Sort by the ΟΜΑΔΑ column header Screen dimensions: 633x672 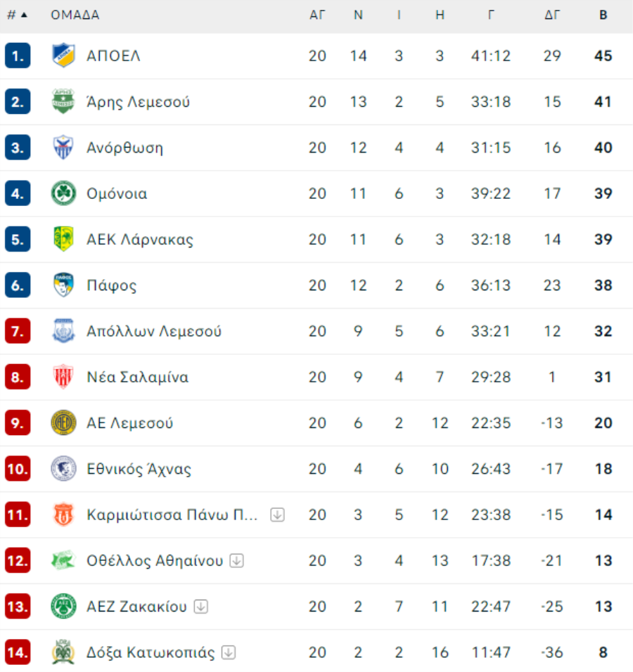75,15
